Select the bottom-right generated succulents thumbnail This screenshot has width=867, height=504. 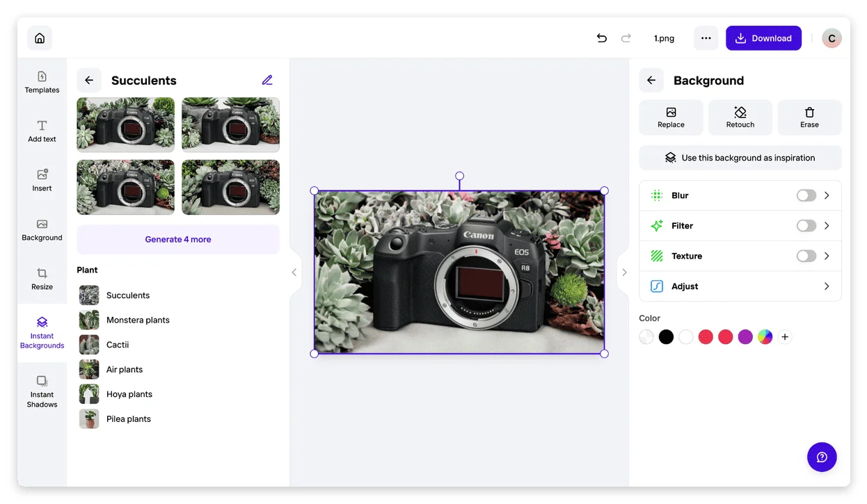[x=231, y=187]
